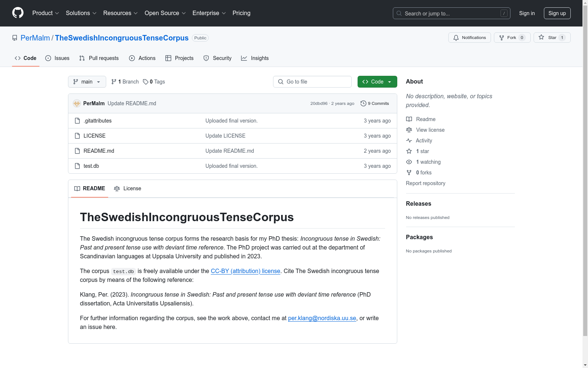
Task: Star this repository
Action: [x=552, y=38]
